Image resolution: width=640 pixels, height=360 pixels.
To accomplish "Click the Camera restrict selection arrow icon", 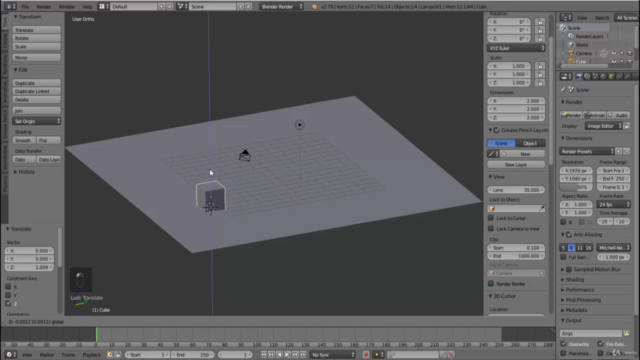I will 622,53.
